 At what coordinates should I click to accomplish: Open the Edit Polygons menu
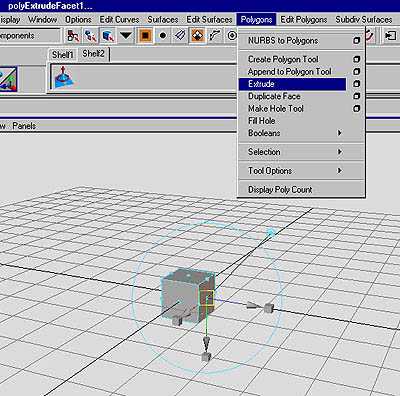coord(304,20)
